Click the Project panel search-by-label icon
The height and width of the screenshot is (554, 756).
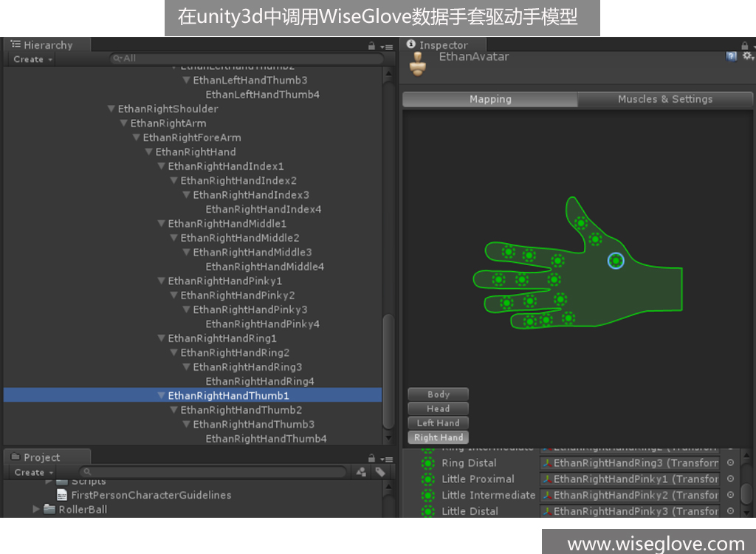tap(379, 472)
